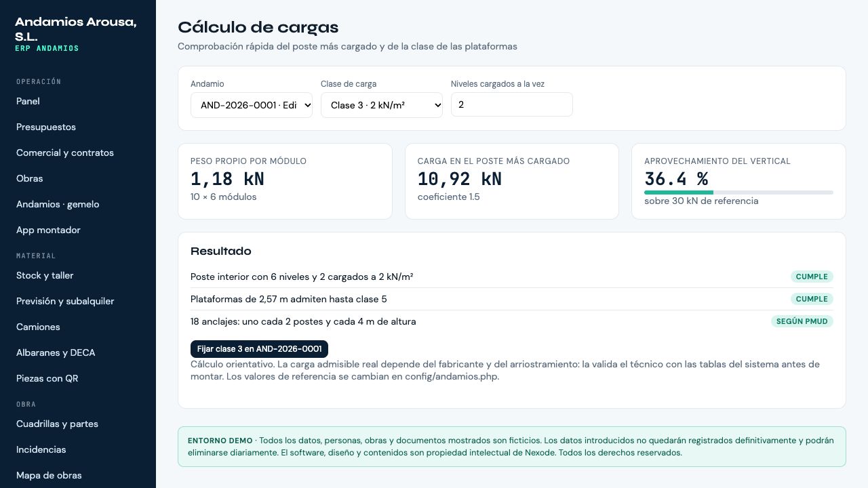Focus the Niveles cargados a la vez field
The image size is (868, 488).
click(512, 104)
